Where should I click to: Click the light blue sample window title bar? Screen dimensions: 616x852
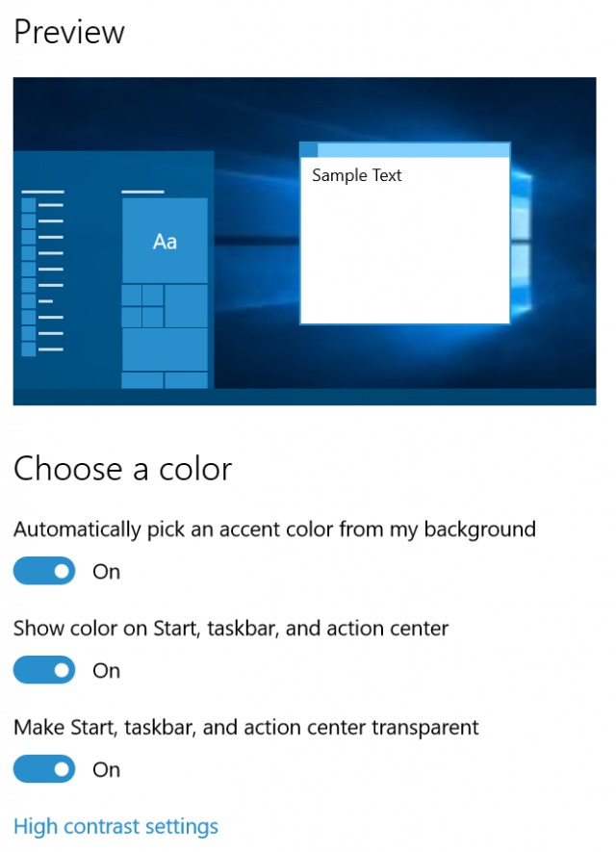[414, 149]
